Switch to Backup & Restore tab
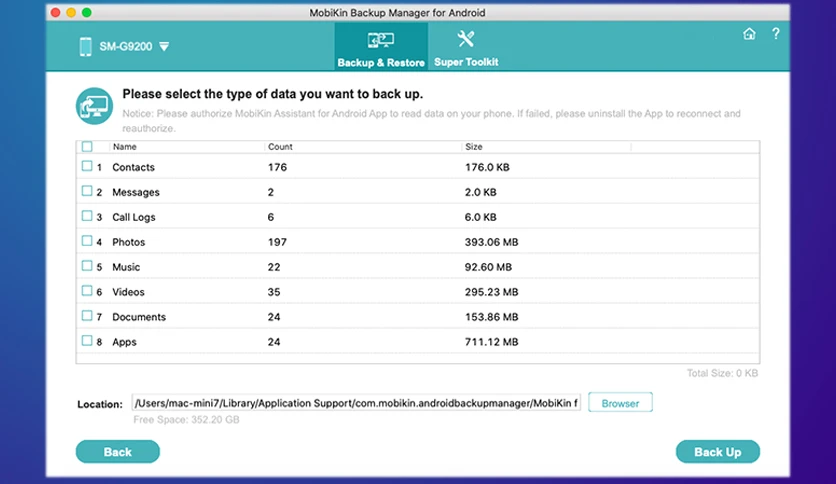Image resolution: width=836 pixels, height=484 pixels. click(x=381, y=46)
